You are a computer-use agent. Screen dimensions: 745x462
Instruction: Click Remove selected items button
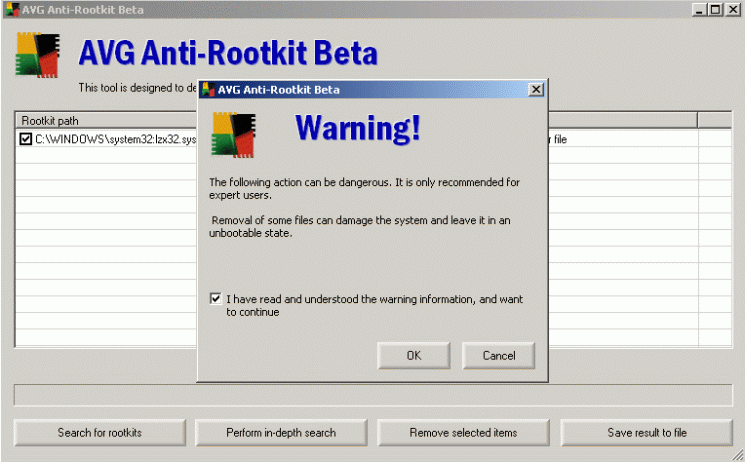coord(463,433)
